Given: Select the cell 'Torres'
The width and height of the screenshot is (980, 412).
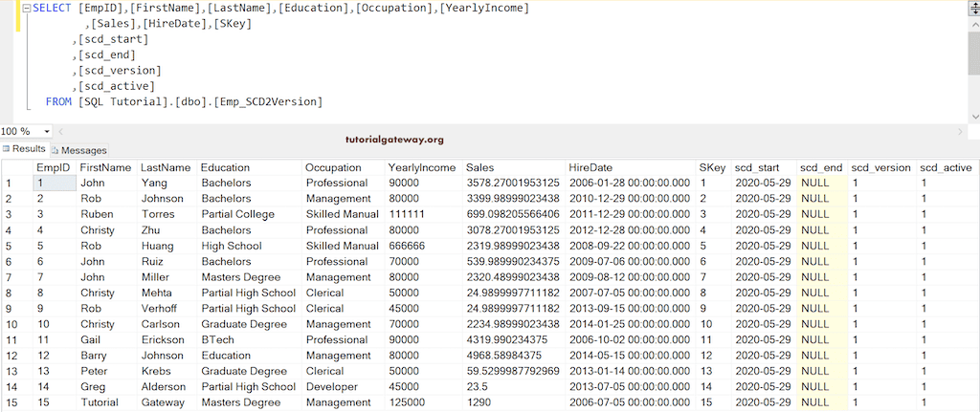Looking at the screenshot, I should [x=167, y=214].
